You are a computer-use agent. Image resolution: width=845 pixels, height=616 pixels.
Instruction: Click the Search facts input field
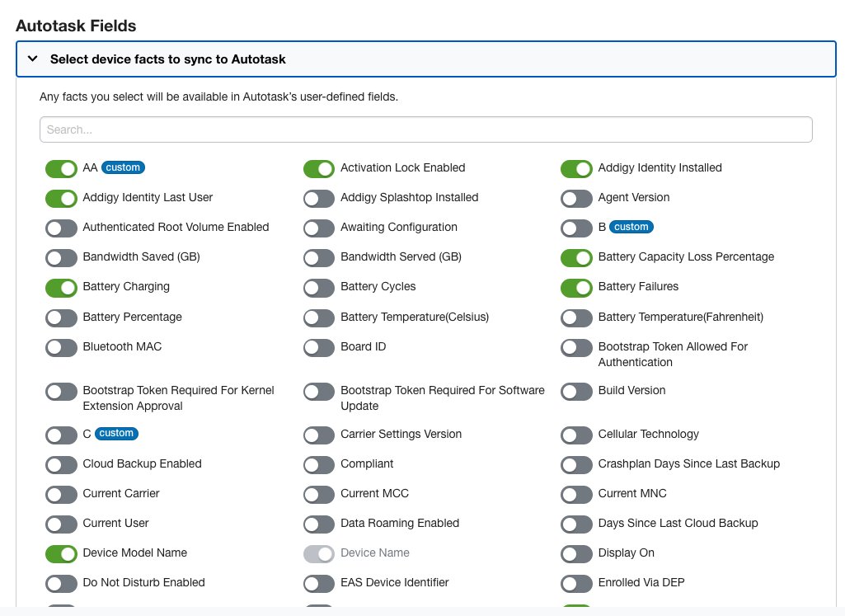point(425,129)
